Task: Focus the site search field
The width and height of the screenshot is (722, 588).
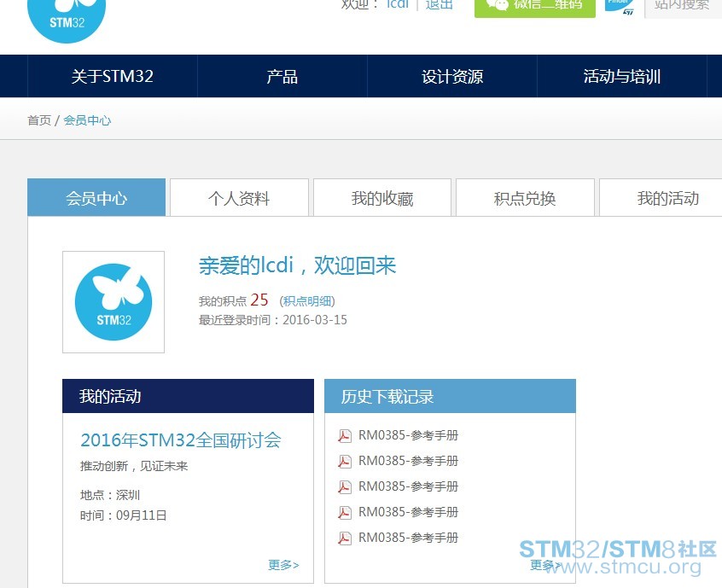Action: (684, 9)
